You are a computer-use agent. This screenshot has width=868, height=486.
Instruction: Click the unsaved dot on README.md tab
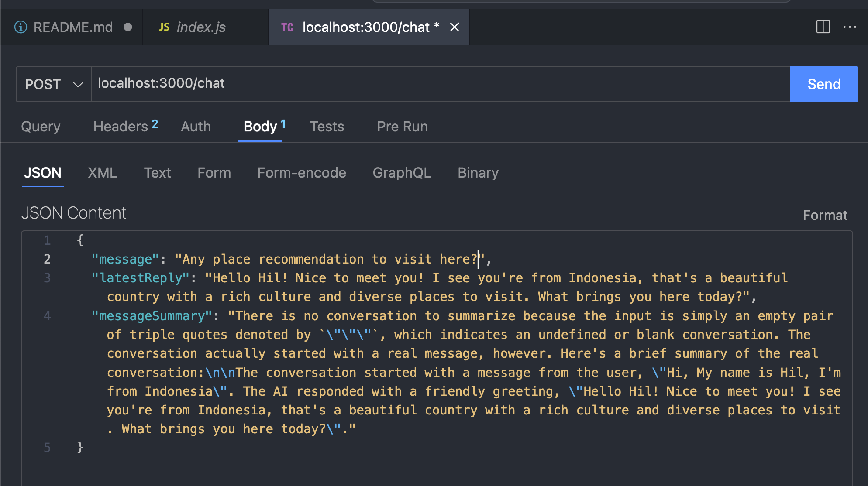tap(128, 27)
